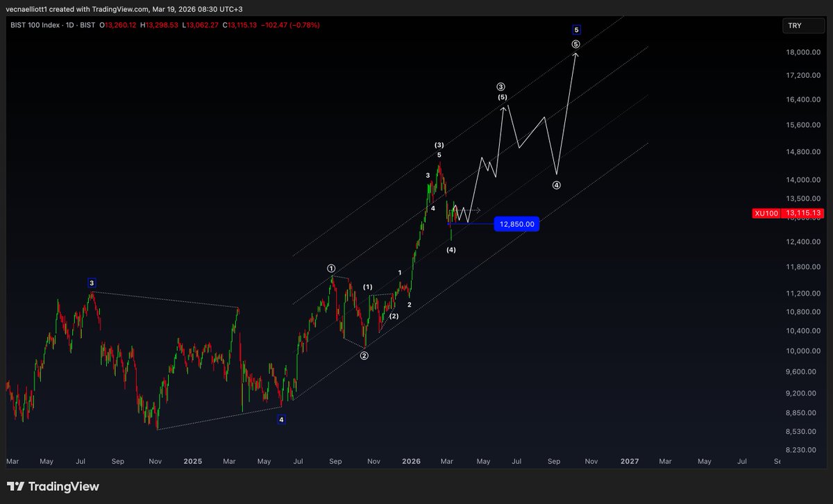
Task: Select the (5) parenthesized wave label
Action: tap(503, 97)
